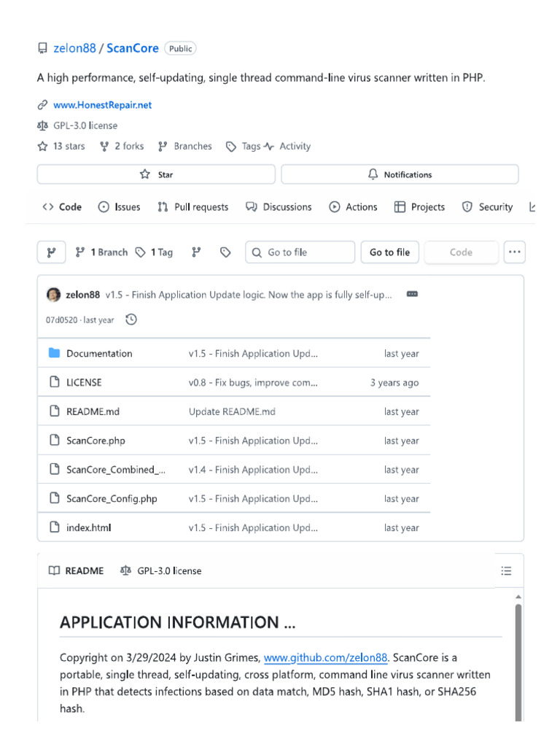Image resolution: width=560 pixels, height=747 pixels.
Task: Switch to the Actions tab
Action: pos(353,206)
